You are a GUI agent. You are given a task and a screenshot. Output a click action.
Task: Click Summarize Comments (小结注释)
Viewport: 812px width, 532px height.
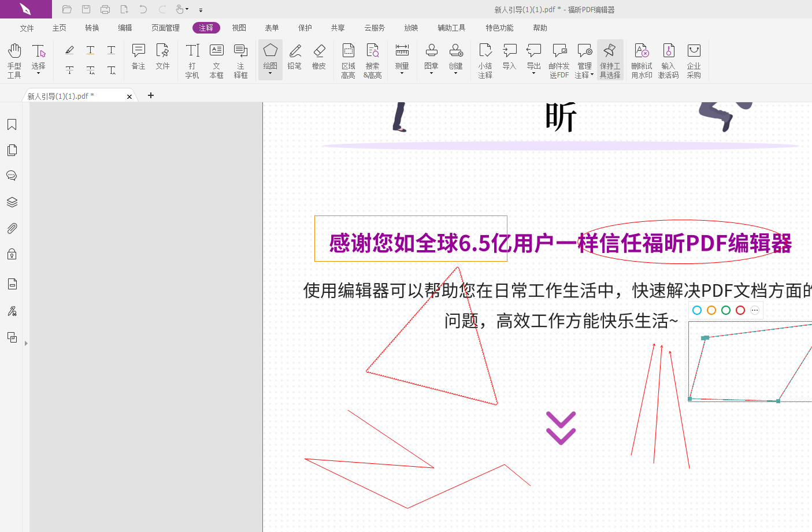click(485, 61)
